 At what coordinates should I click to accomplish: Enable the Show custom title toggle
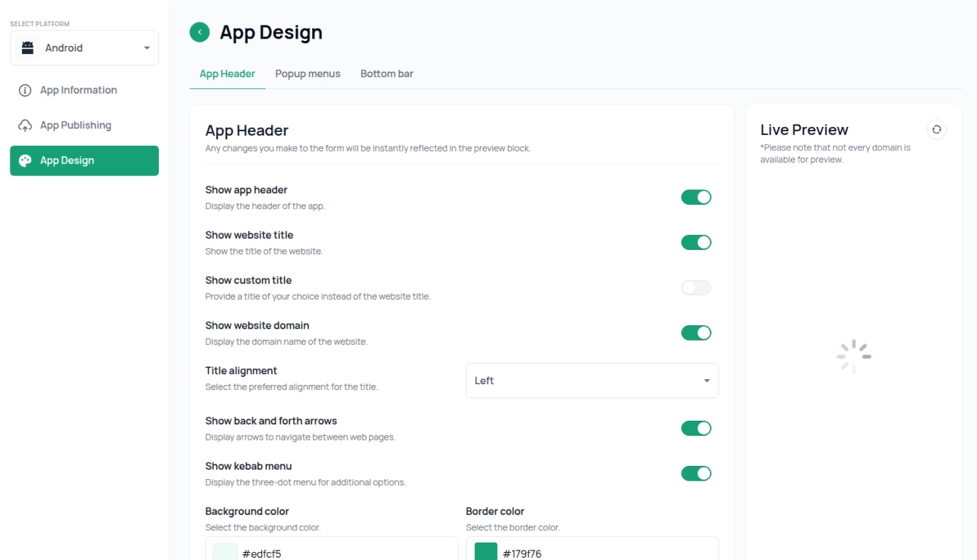pyautogui.click(x=696, y=288)
